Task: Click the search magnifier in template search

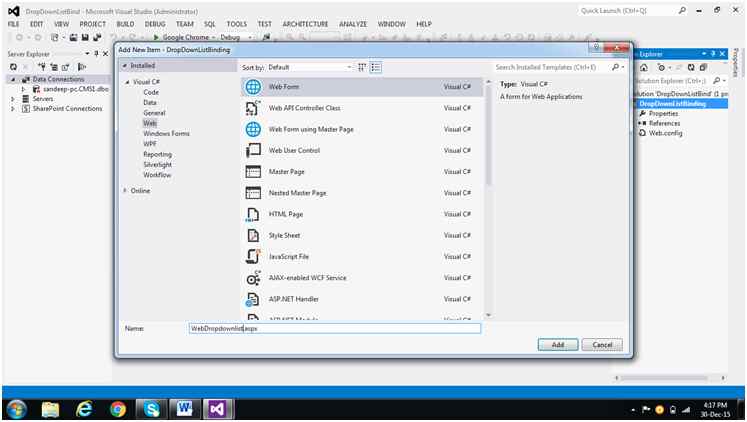Action: pyautogui.click(x=616, y=67)
